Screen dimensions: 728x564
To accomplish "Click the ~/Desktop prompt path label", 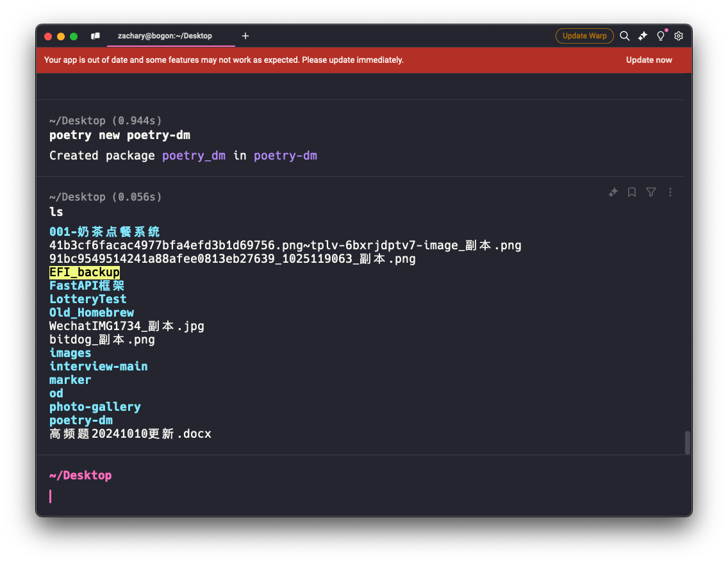I will pos(80,476).
